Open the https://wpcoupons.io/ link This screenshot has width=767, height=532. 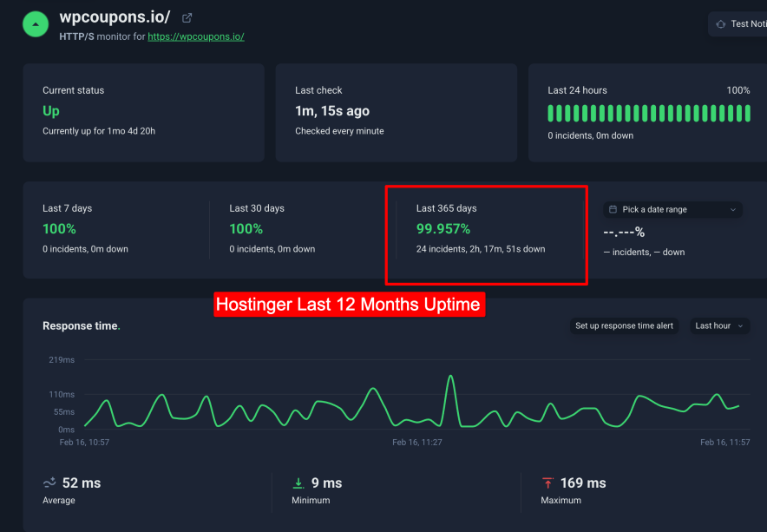coord(195,37)
